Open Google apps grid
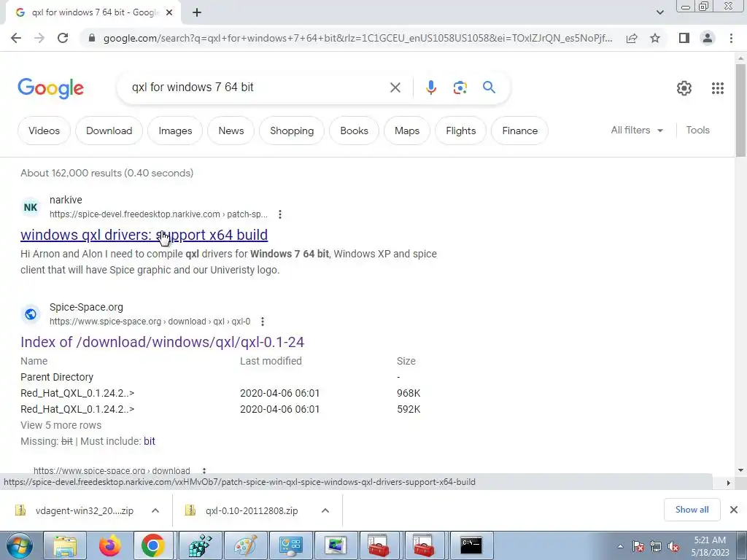Screen dimensions: 747x560 click(x=718, y=88)
